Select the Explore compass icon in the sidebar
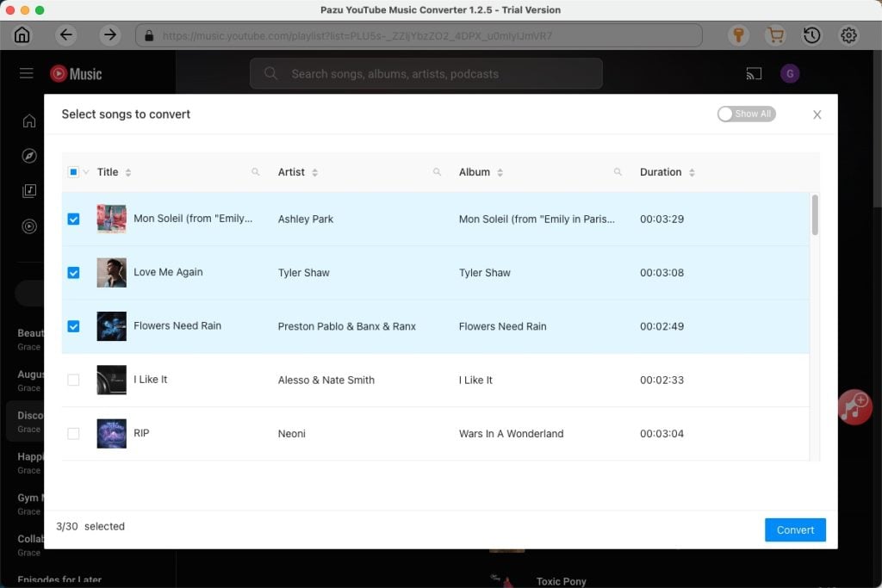The width and height of the screenshot is (882, 588). [28, 156]
